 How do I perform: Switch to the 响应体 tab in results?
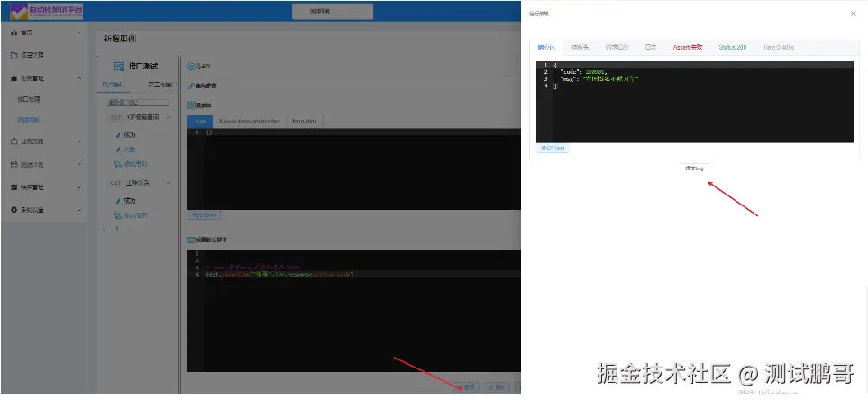click(x=546, y=47)
